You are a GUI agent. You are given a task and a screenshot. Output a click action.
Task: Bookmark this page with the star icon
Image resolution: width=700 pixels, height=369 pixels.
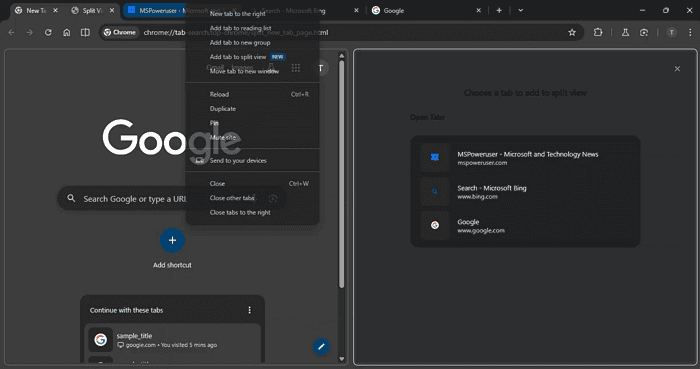tap(572, 32)
